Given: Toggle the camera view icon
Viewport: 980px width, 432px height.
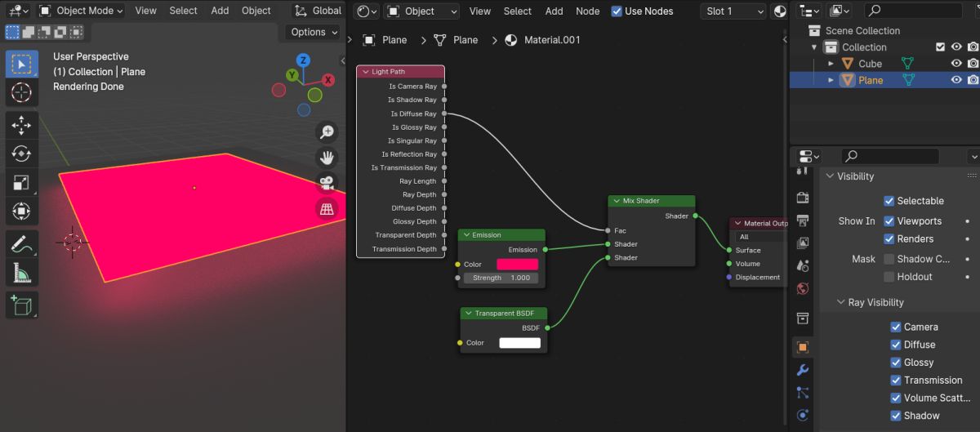Looking at the screenshot, I should pos(327,183).
